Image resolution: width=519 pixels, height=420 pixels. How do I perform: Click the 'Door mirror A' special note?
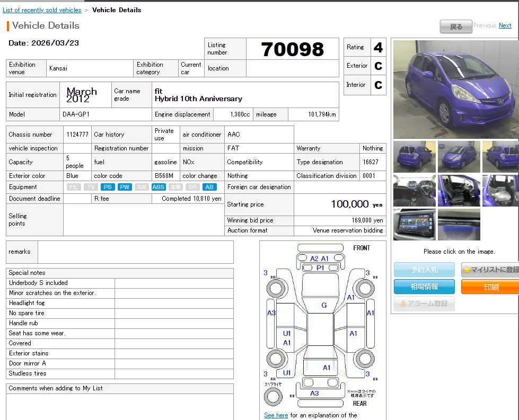click(x=28, y=363)
